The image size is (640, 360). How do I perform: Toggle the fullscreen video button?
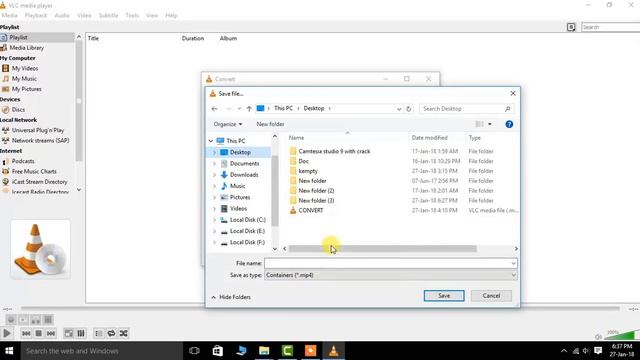(x=69, y=333)
